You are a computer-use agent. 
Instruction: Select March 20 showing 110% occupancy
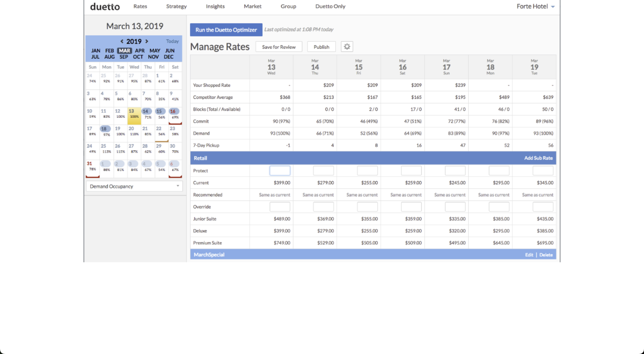tap(134, 133)
